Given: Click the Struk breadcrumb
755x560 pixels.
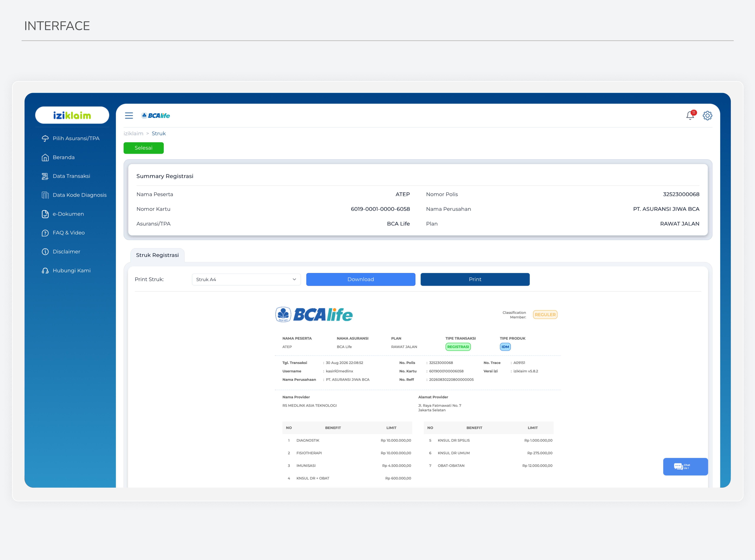Looking at the screenshot, I should (159, 134).
